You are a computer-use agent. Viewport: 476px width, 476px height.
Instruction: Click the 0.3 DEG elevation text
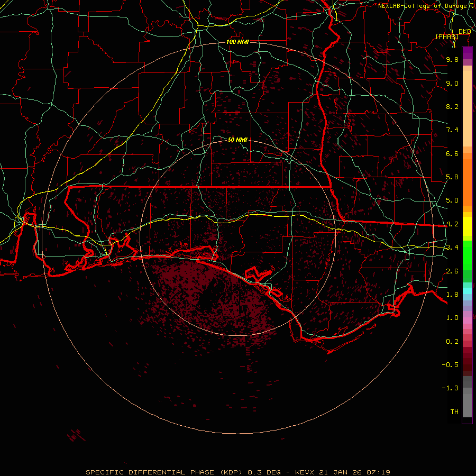click(264, 472)
